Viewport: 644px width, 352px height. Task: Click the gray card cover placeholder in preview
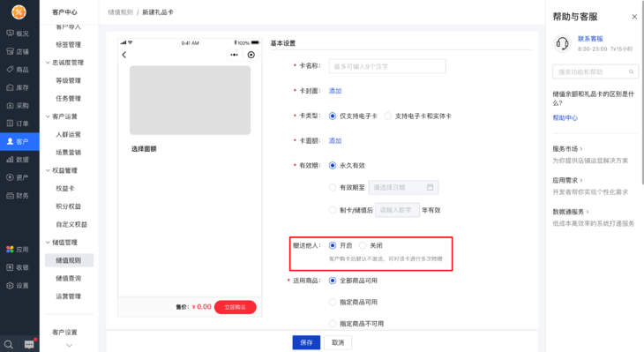[191, 101]
